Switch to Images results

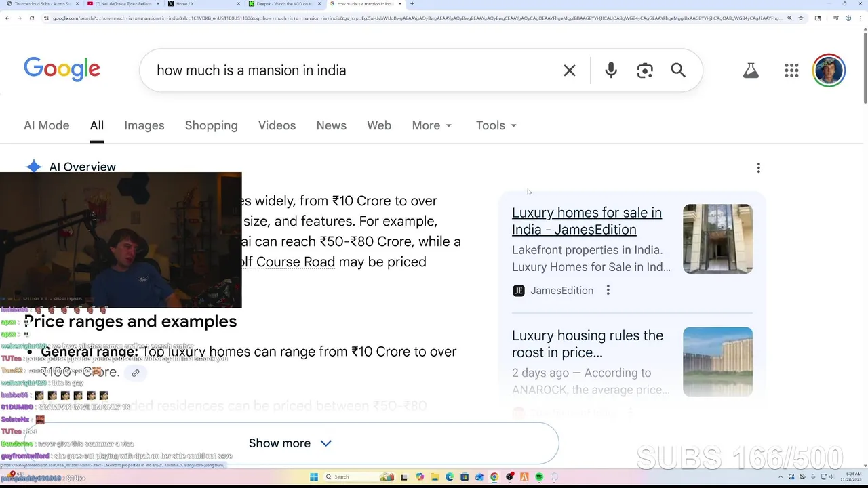pyautogui.click(x=144, y=125)
